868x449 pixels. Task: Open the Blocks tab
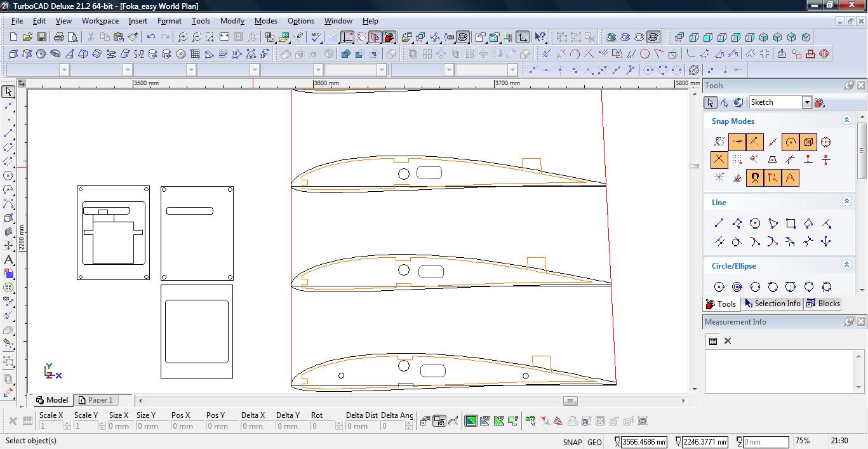[824, 304]
